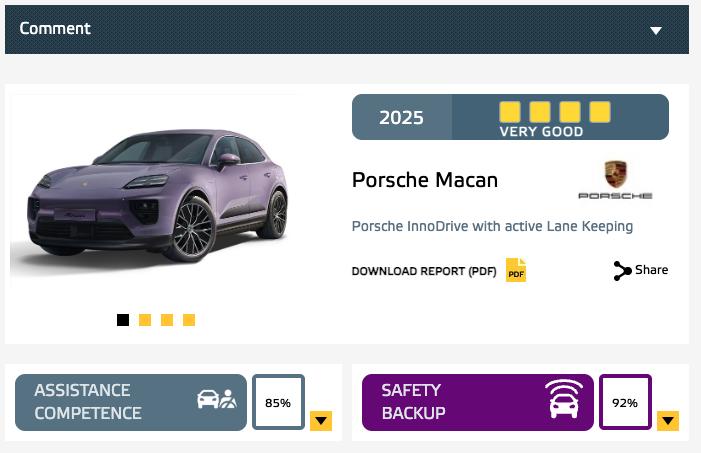Click the purple Porsche Macan photo
Viewport: 701px width, 453px height.
156,195
